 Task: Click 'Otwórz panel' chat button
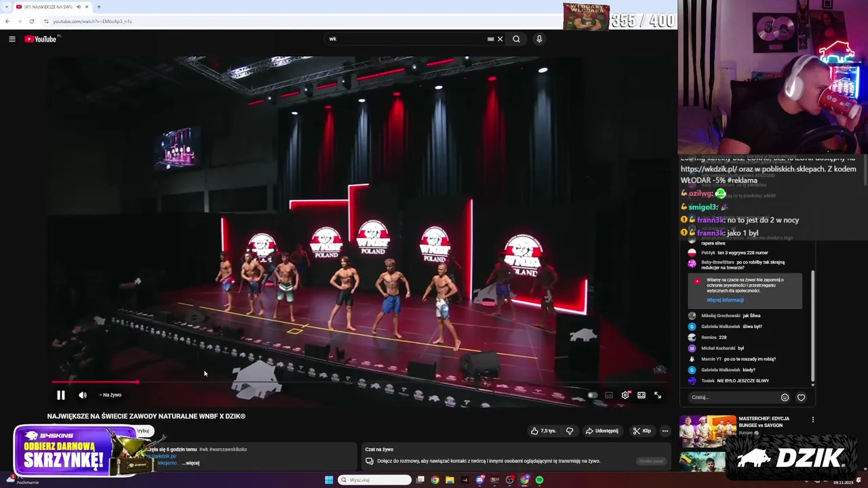coord(651,462)
